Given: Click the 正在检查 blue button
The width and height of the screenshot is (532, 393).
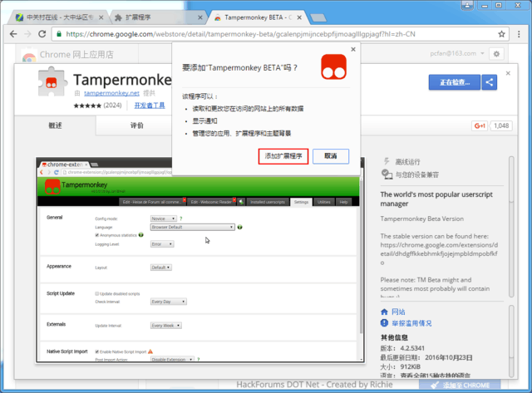Looking at the screenshot, I should [455, 82].
